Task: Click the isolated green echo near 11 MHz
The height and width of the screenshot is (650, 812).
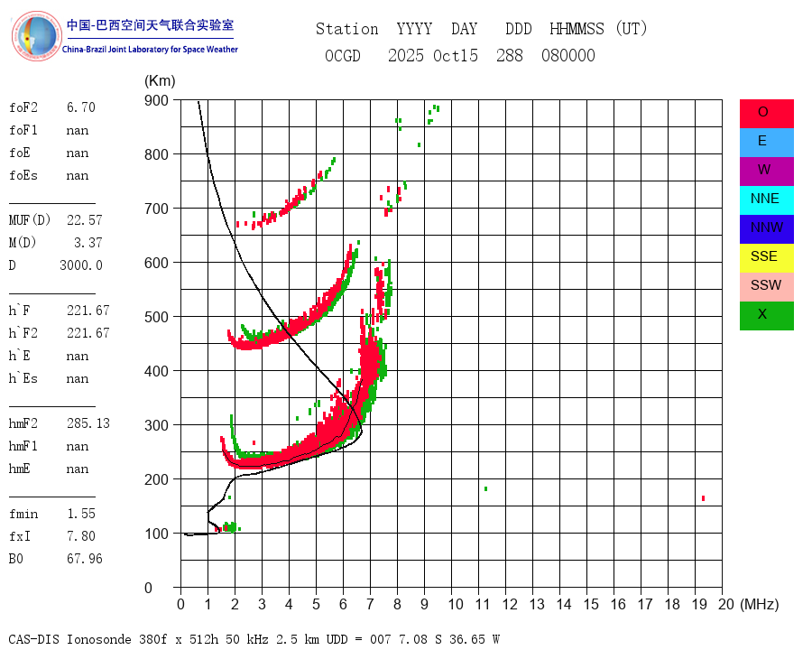Action: click(485, 488)
